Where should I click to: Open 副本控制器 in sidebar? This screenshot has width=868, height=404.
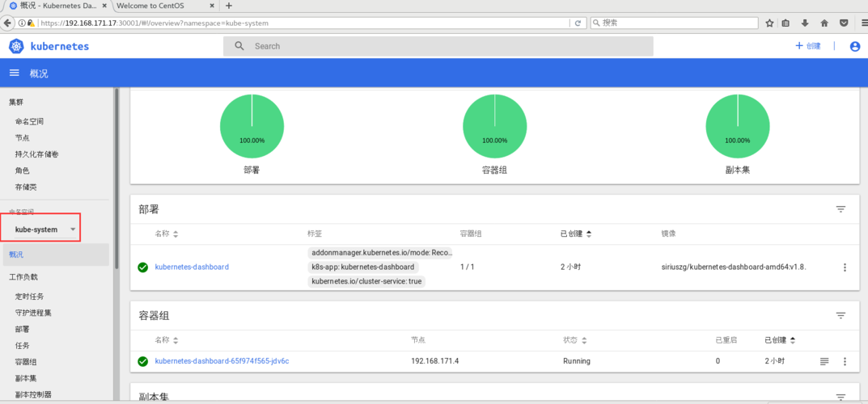33,394
